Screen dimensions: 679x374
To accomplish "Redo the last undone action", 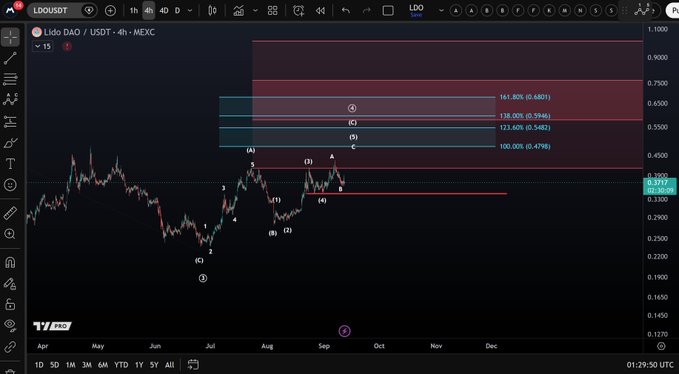I will [x=366, y=11].
